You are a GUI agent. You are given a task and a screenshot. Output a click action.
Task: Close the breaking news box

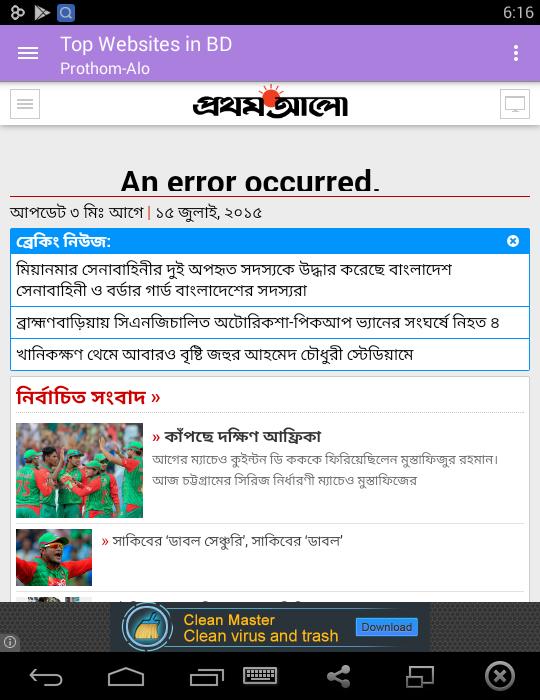point(513,241)
